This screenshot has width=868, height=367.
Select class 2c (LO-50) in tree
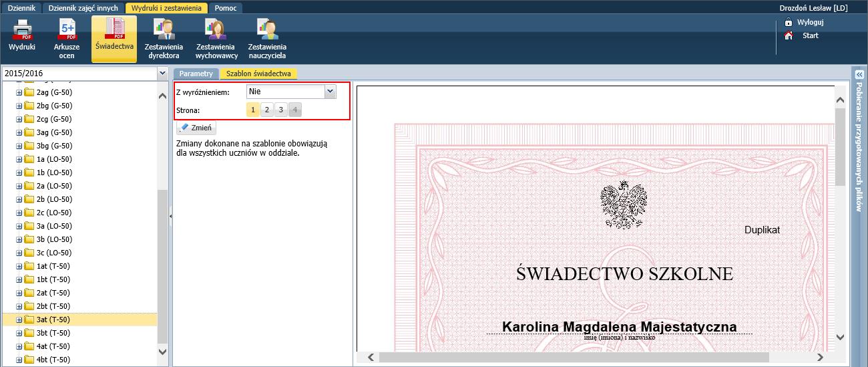pos(54,213)
